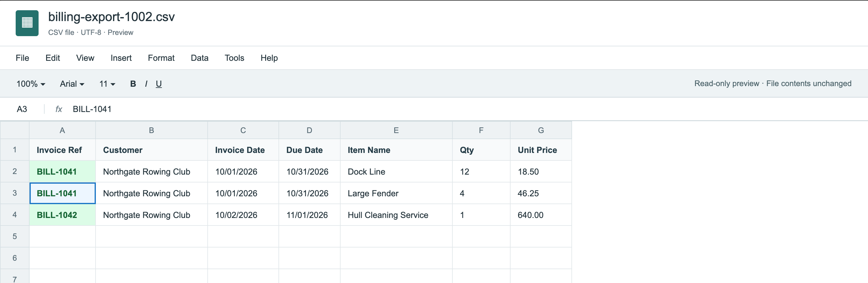Click the fx function icon

(59, 109)
